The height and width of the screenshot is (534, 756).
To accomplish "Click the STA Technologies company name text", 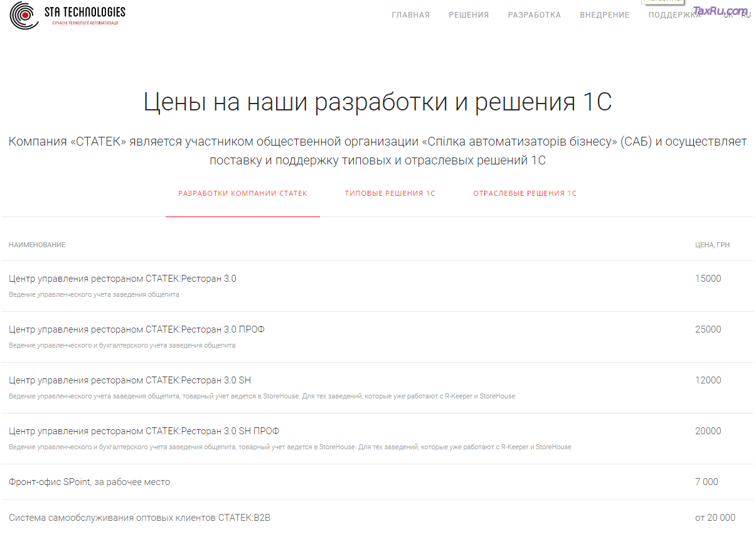I will click(x=85, y=12).
